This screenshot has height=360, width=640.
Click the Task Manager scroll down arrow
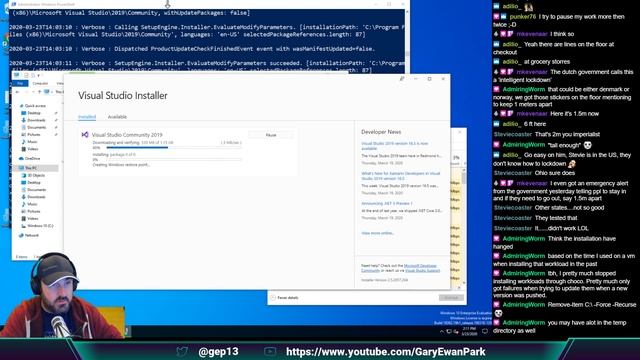coord(464,284)
